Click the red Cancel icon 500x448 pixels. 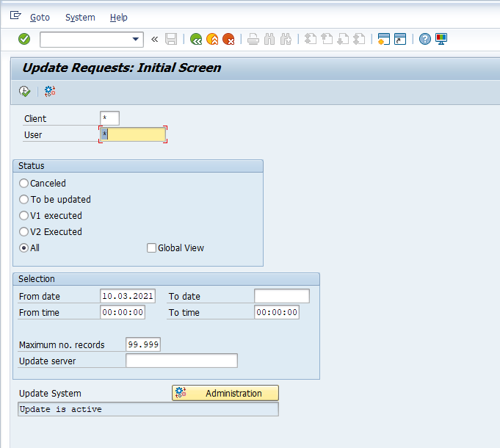point(228,39)
